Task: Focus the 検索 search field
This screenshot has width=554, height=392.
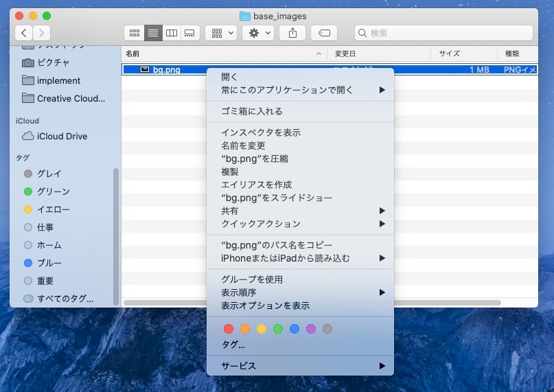Action: tap(443, 33)
